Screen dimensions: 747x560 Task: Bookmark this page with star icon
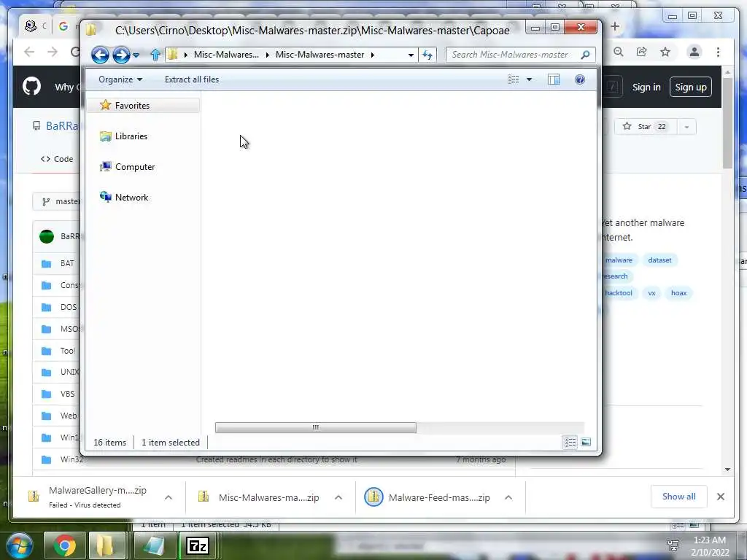point(665,52)
